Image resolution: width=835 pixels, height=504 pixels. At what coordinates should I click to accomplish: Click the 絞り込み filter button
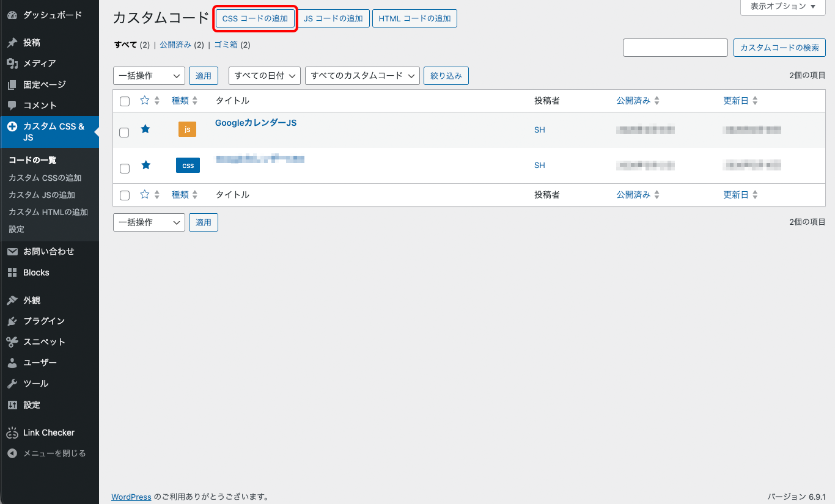446,76
